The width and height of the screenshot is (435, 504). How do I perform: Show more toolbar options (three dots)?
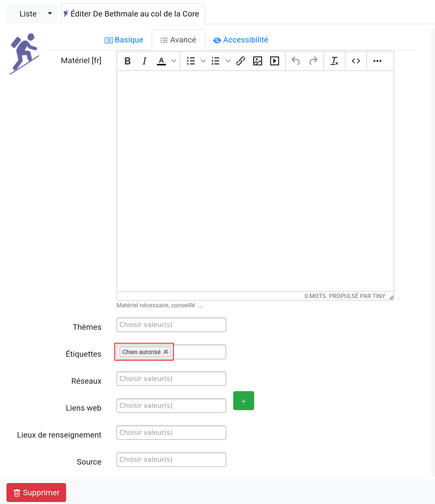[377, 61]
